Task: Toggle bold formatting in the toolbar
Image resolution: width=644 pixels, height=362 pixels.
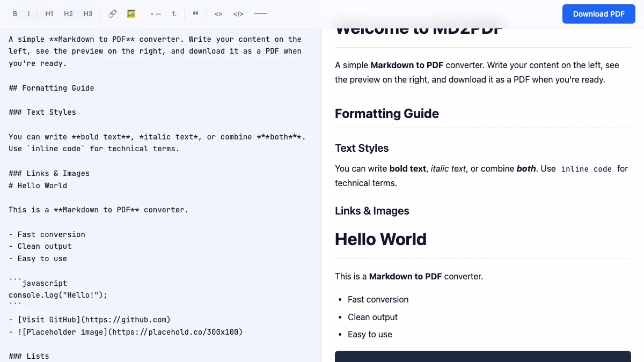Action: (15, 13)
